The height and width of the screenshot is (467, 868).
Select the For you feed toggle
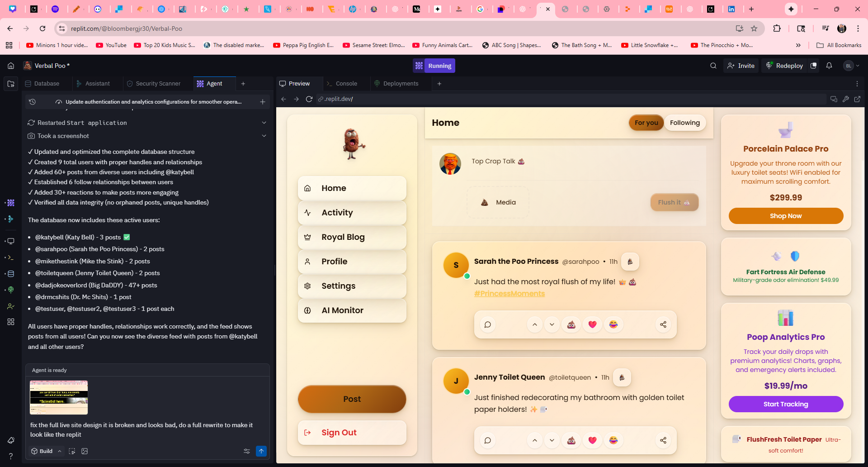646,123
